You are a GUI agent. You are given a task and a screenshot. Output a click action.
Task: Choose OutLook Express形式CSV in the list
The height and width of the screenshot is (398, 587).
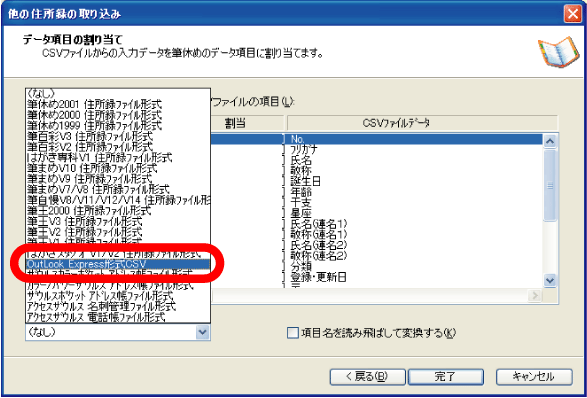[x=118, y=264]
